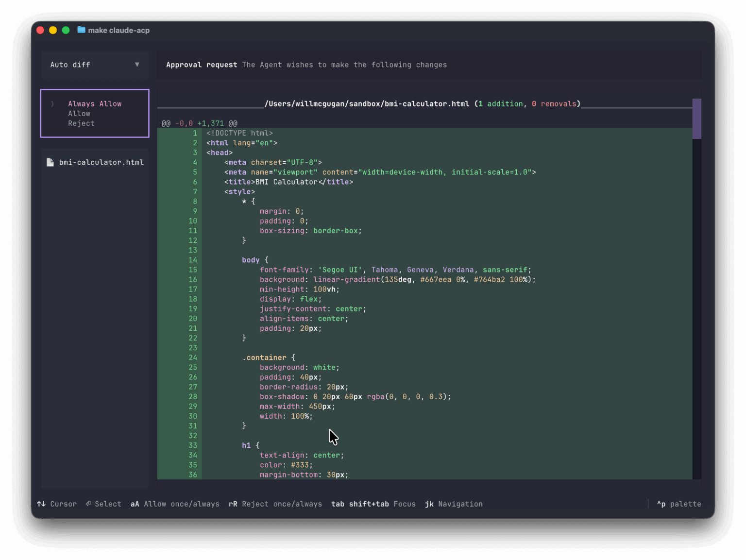Click the ^p palette item in the footer
Viewport: 746px width, 560px height.
pyautogui.click(x=679, y=504)
